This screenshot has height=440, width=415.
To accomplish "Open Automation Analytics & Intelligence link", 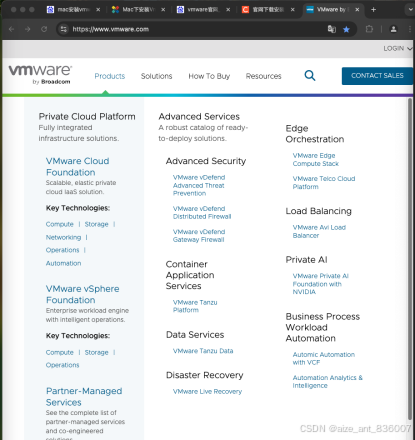I will pyautogui.click(x=327, y=381).
